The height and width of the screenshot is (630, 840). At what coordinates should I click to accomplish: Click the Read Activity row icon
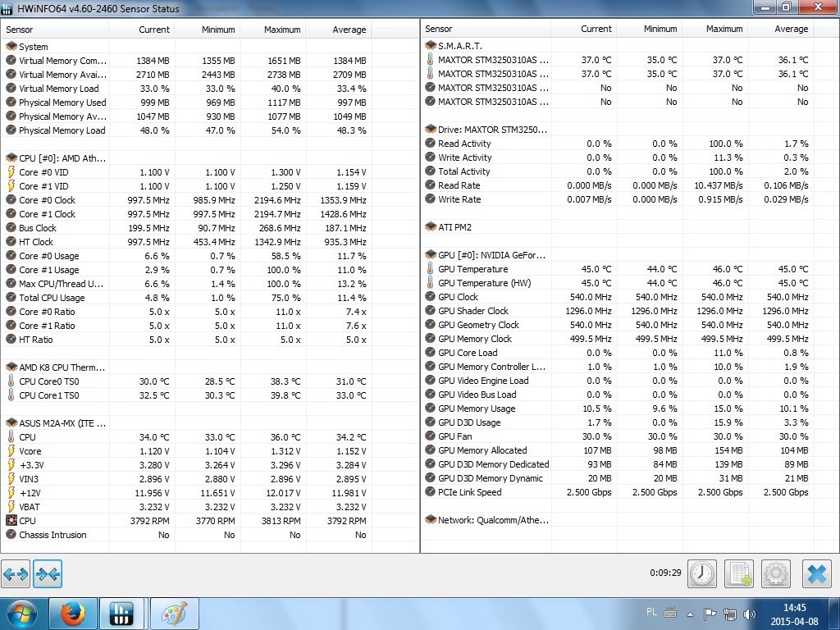tap(431, 143)
